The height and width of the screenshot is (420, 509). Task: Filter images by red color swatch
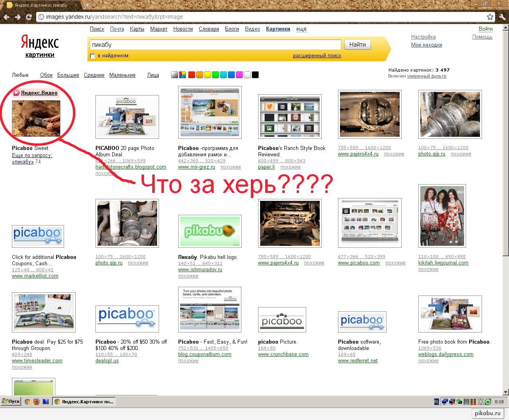(191, 75)
